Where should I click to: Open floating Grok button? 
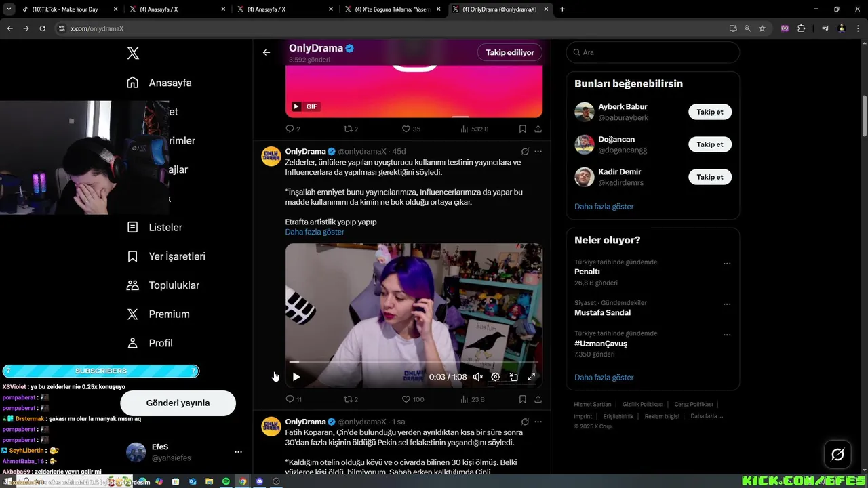[837, 454]
